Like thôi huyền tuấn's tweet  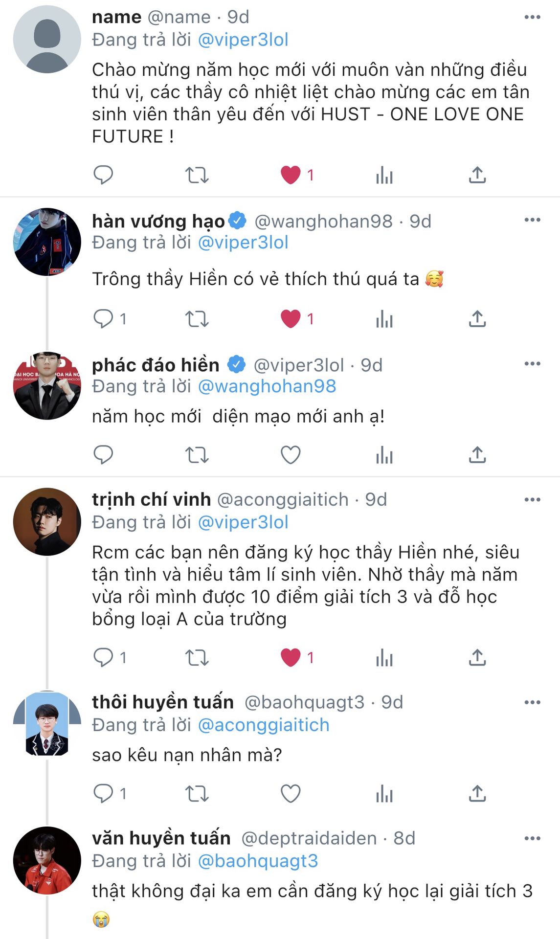click(x=291, y=793)
